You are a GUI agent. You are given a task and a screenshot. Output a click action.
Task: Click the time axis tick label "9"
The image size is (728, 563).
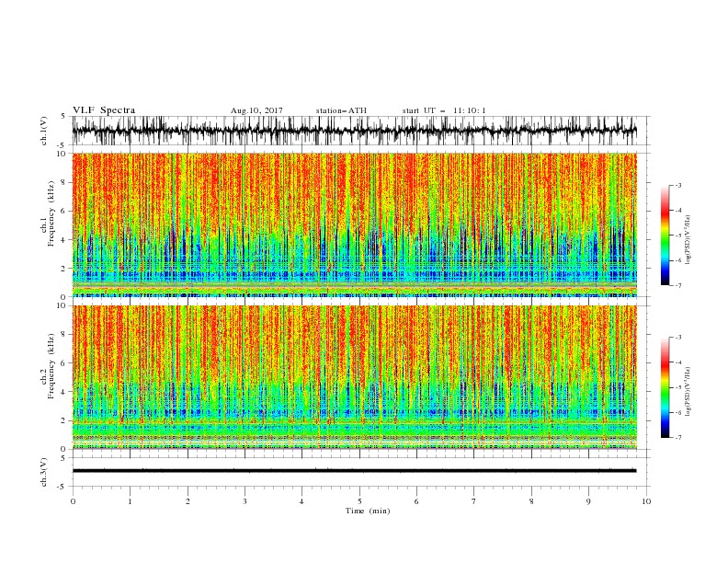tap(588, 501)
